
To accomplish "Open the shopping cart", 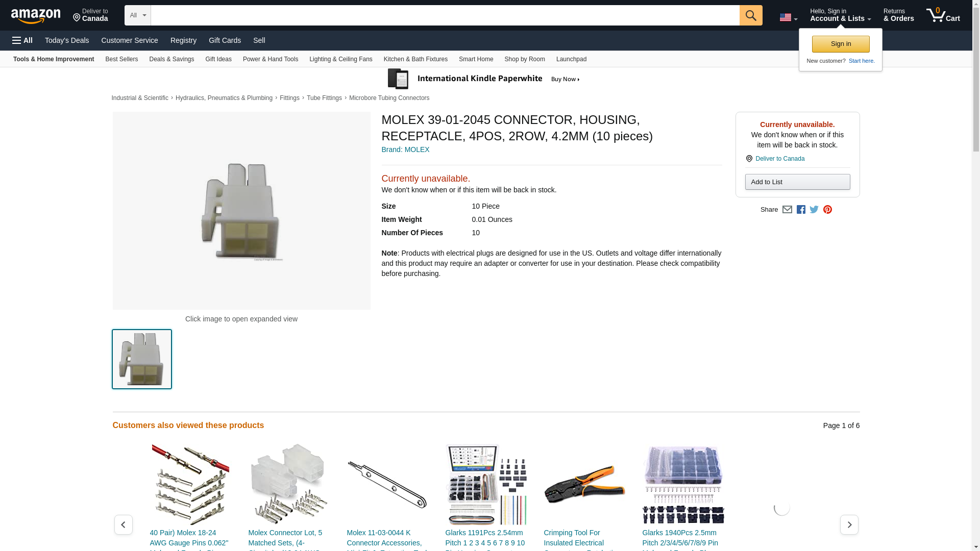I will (943, 15).
